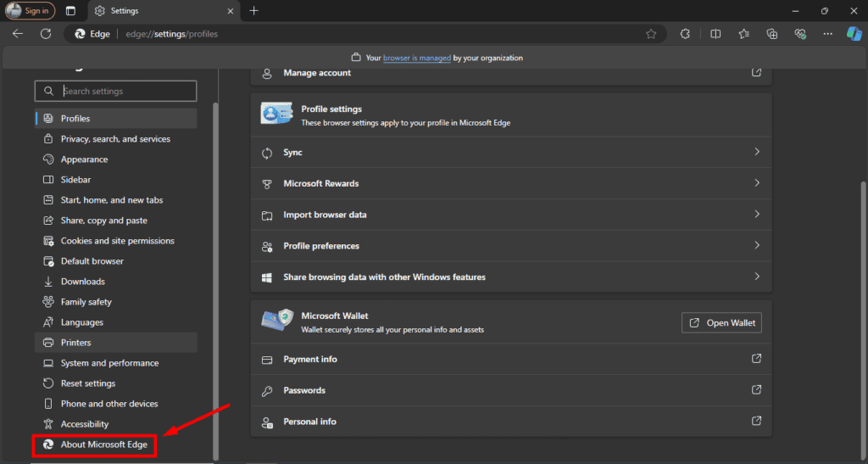Add this page to favorites star
The height and width of the screenshot is (464, 868).
tap(651, 34)
